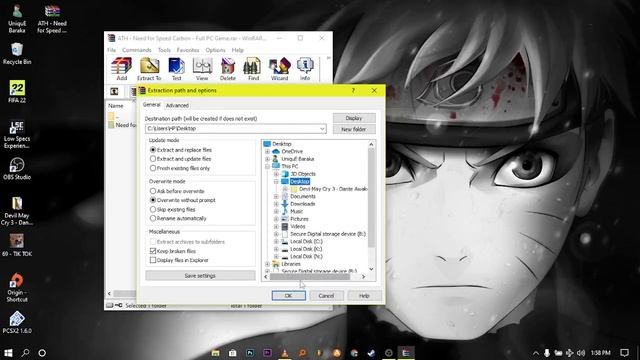Select the Devil May Cry 3 desktop shortcut
The height and width of the screenshot is (360, 640).
pyautogui.click(x=17, y=211)
